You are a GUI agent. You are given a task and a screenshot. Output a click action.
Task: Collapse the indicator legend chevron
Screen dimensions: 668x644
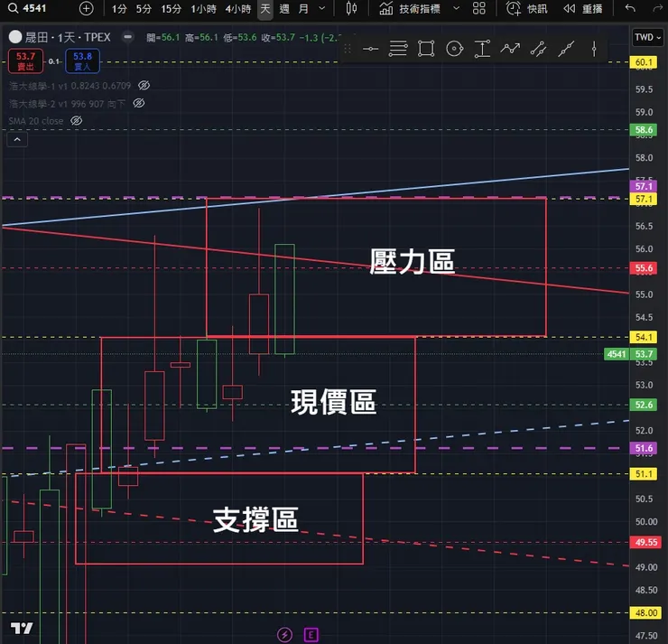click(x=17, y=139)
